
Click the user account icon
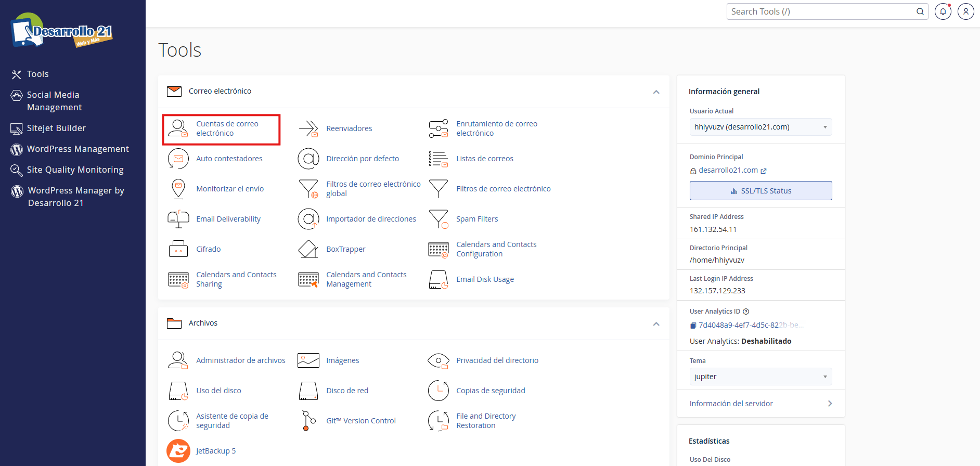pyautogui.click(x=965, y=11)
